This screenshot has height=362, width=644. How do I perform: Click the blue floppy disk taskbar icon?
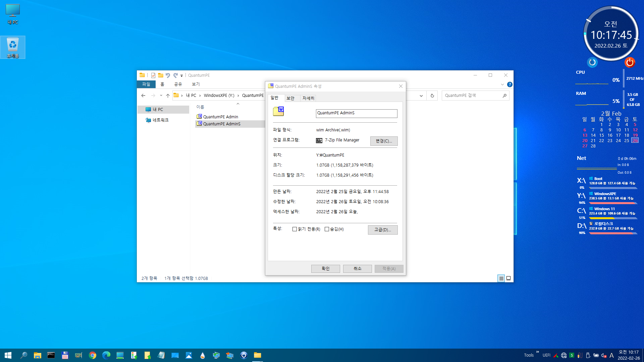65,355
